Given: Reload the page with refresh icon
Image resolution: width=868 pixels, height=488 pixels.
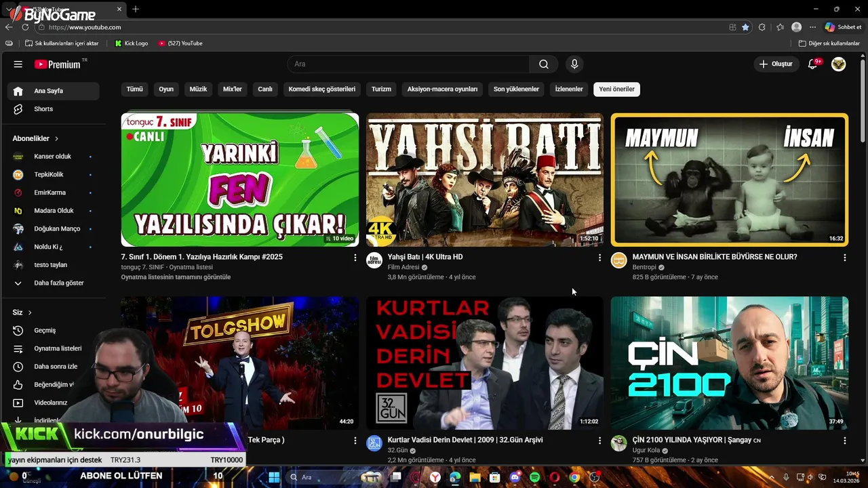Looking at the screenshot, I should click(25, 27).
